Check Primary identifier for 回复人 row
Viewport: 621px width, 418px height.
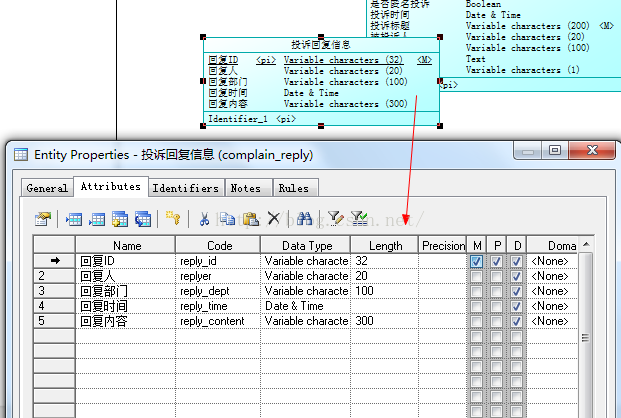[x=496, y=277]
